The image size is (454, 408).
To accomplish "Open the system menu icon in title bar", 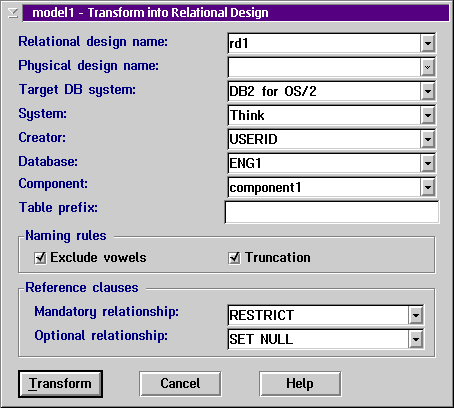I will coord(13,13).
